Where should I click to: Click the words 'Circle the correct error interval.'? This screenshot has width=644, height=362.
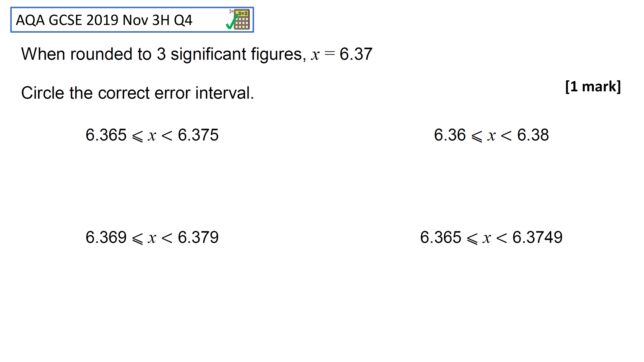[x=138, y=93]
